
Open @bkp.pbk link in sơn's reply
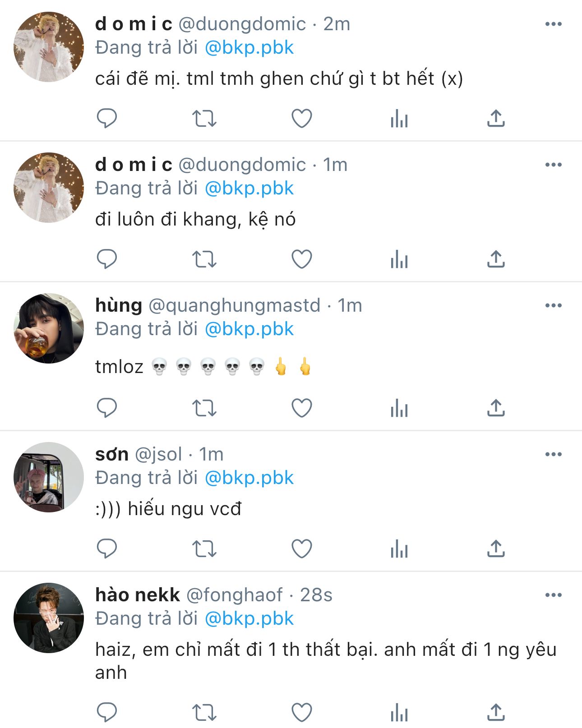249,478
